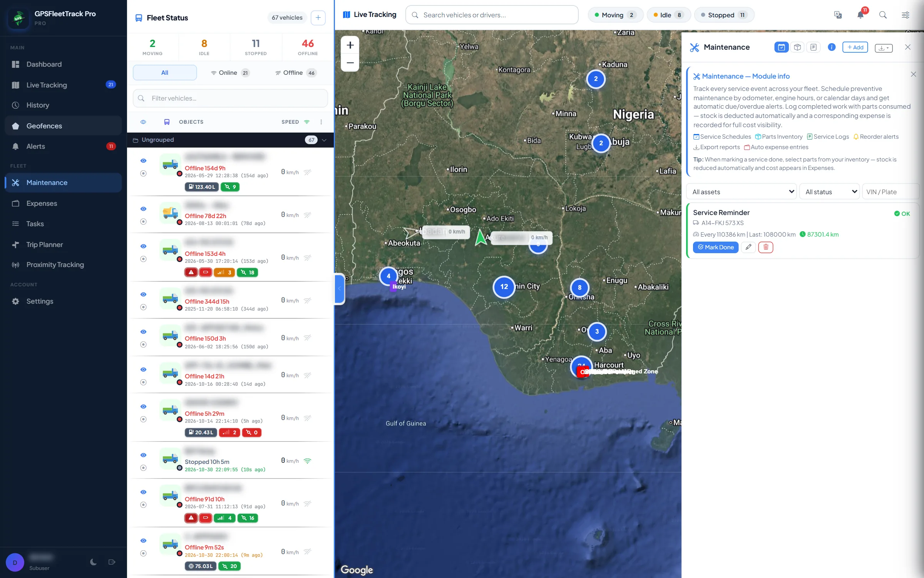
Task: Select the Offline 46 filter tab
Action: (296, 72)
